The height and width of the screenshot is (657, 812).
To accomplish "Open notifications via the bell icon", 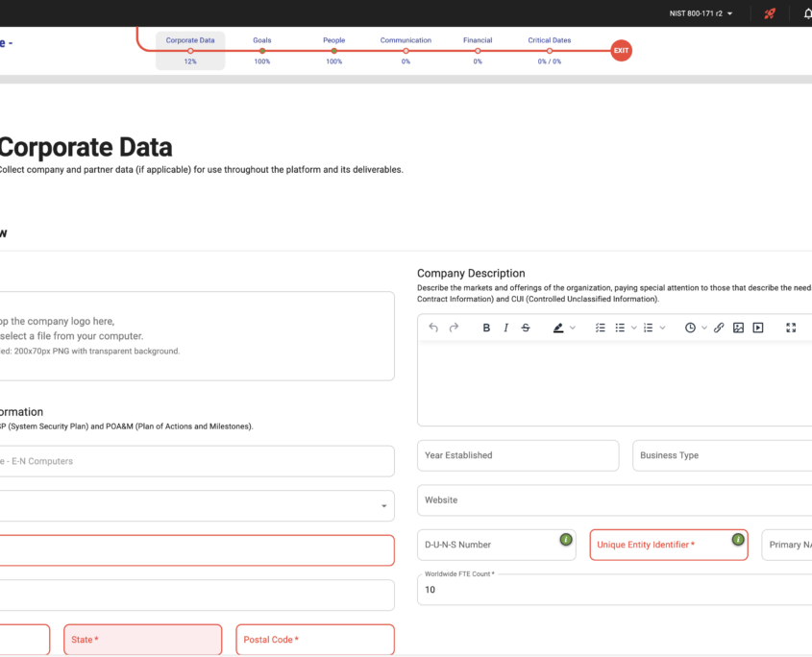I will (x=807, y=12).
